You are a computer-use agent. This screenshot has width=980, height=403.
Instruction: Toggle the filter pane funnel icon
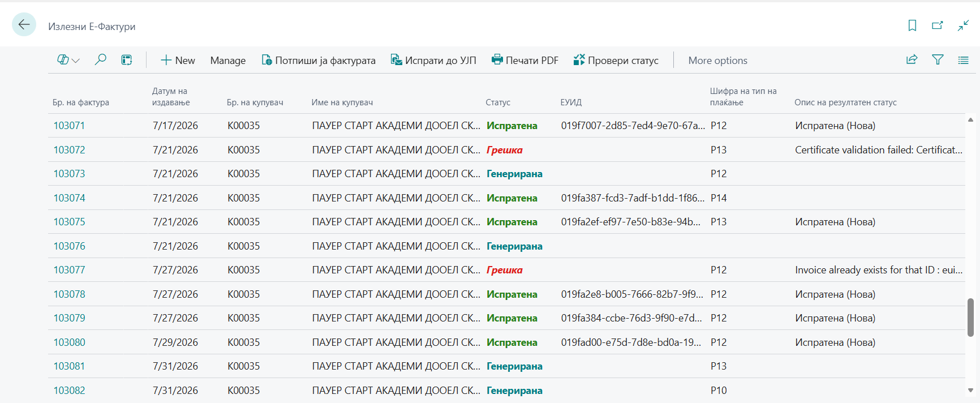tap(938, 60)
